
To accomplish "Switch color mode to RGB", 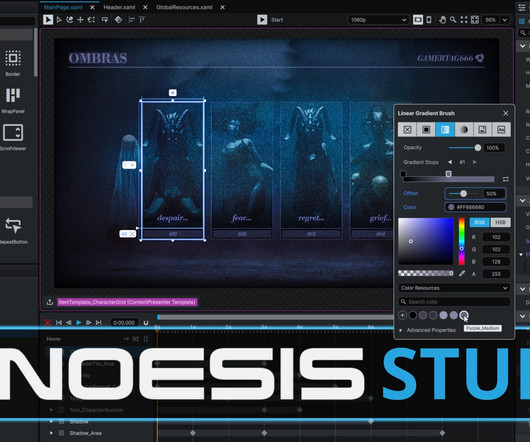I will 479,222.
